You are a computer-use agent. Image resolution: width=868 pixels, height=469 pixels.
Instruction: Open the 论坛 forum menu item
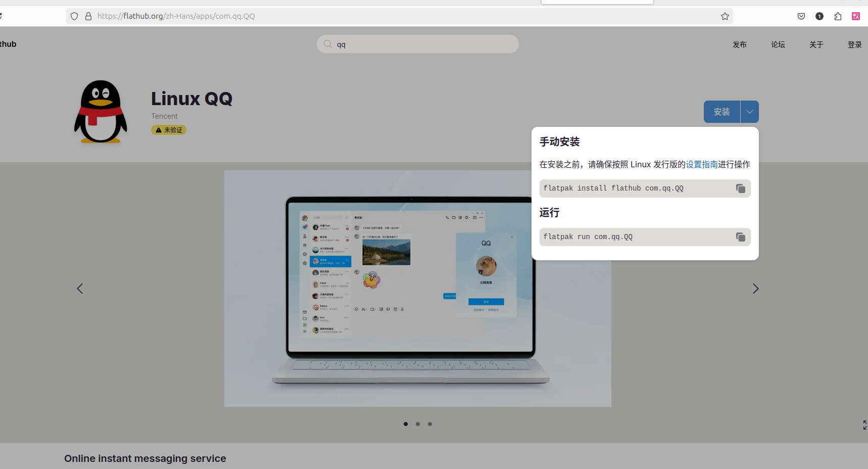pos(778,44)
